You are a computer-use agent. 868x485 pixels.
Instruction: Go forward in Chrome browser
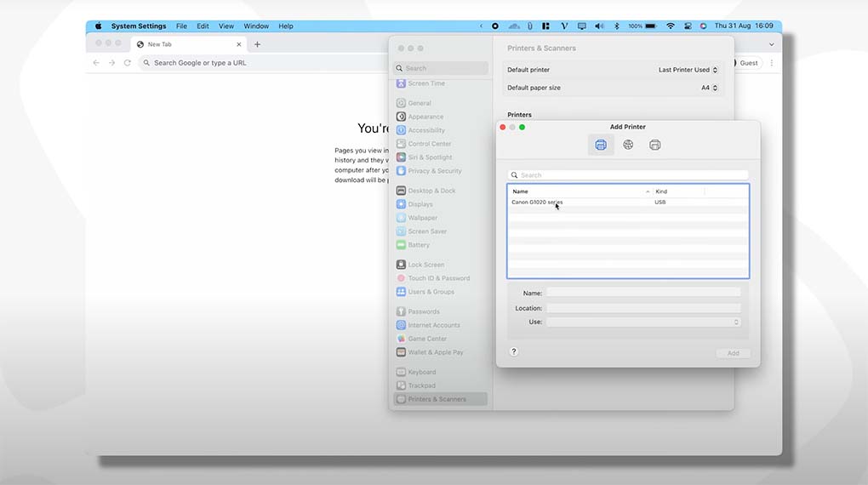pyautogui.click(x=111, y=63)
